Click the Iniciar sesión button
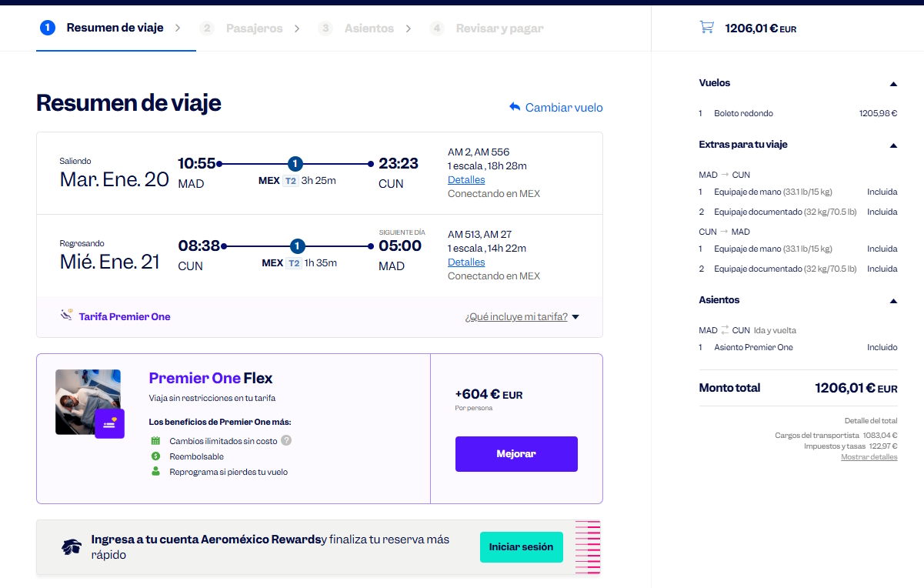The height and width of the screenshot is (588, 924). click(521, 547)
